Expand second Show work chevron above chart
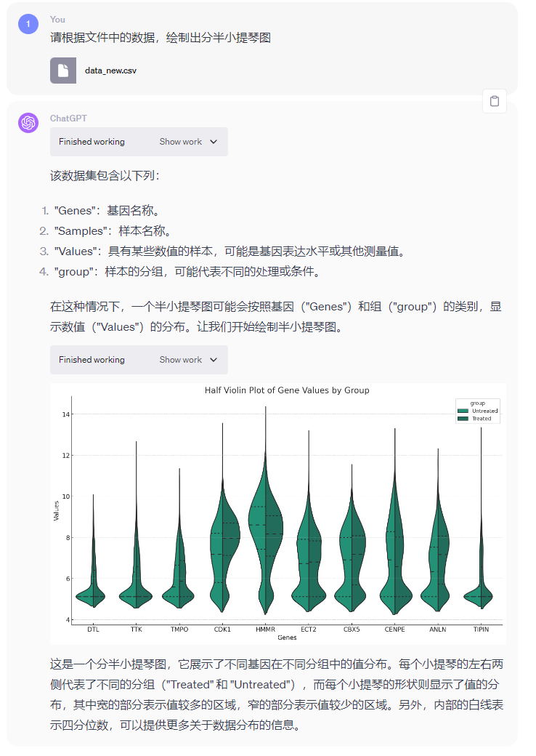 [x=214, y=360]
